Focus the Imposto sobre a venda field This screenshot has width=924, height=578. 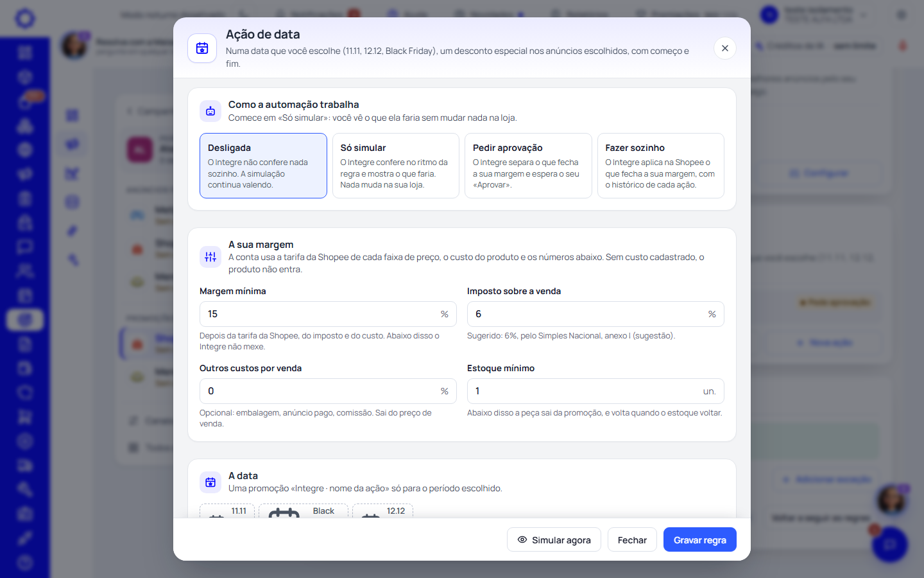595,314
